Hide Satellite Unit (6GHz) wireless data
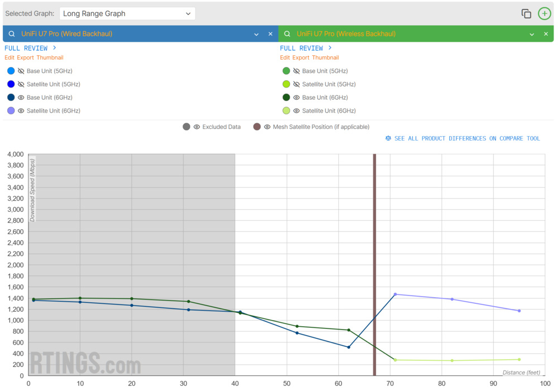The width and height of the screenshot is (558, 392). (x=296, y=110)
